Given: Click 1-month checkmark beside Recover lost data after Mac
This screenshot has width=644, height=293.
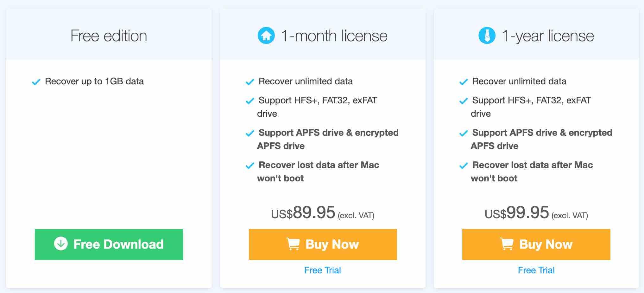Looking at the screenshot, I should (250, 166).
